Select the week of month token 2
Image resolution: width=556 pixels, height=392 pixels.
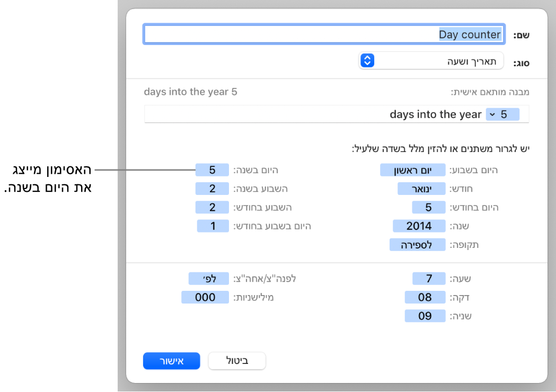212,207
